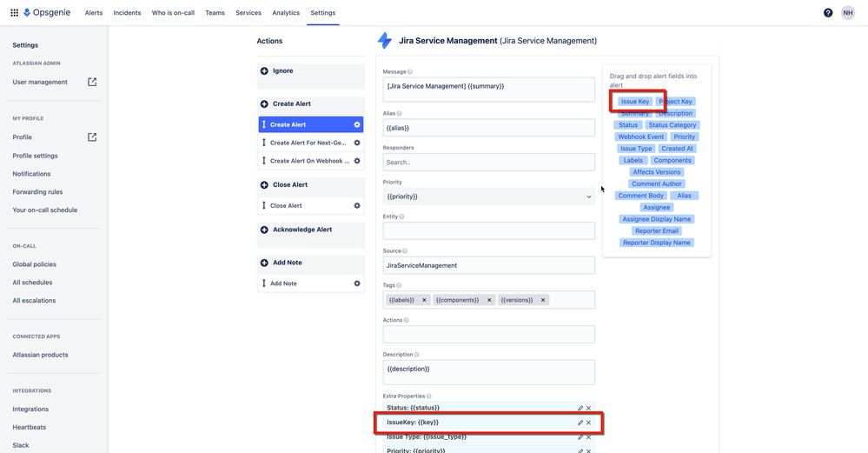Open the Incidents tab
The height and width of the screenshot is (453, 868).
click(127, 13)
